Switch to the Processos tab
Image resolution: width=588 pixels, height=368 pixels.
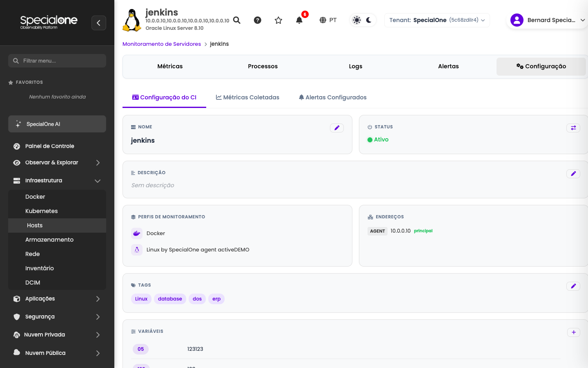click(x=263, y=66)
